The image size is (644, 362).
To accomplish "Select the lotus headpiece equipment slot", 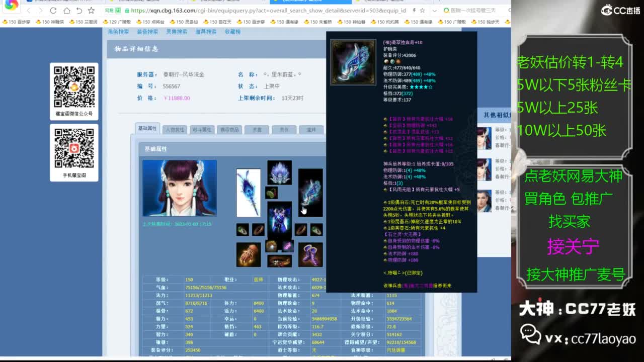I will (280, 173).
